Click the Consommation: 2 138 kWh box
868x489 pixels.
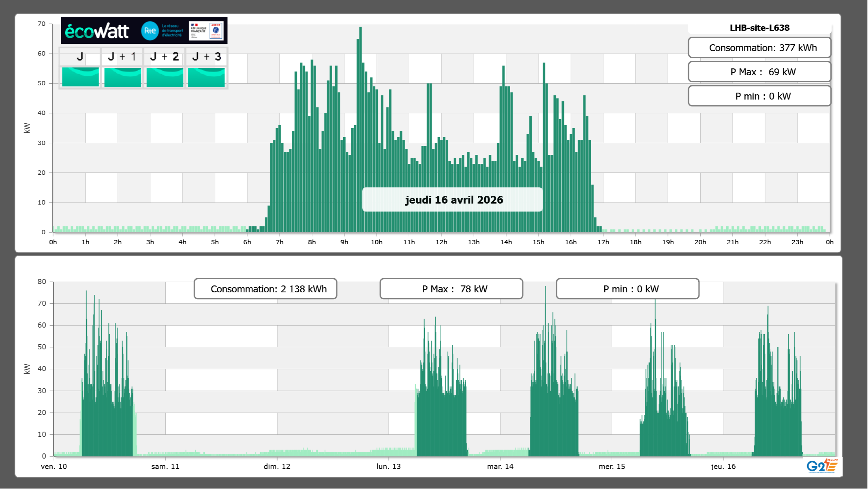[265, 289]
